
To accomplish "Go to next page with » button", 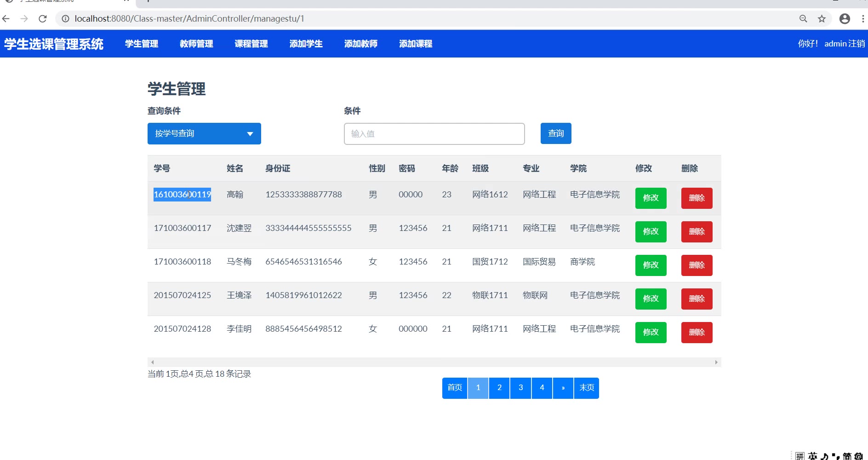I will (563, 388).
